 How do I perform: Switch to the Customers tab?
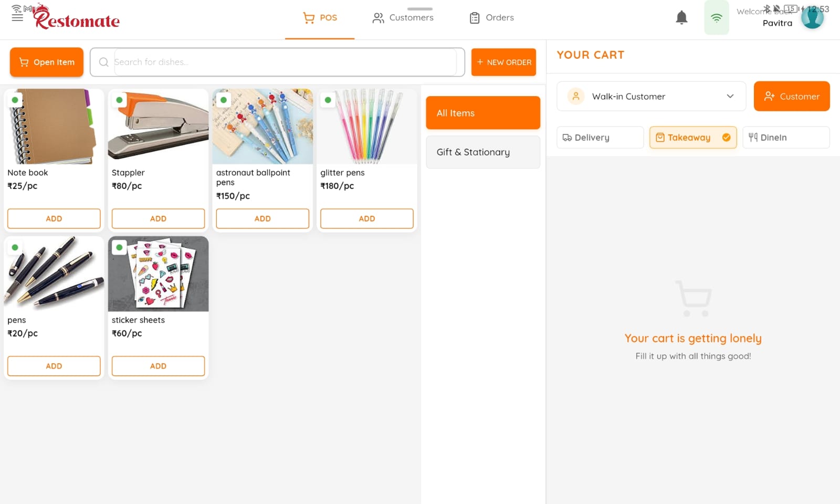(x=403, y=18)
